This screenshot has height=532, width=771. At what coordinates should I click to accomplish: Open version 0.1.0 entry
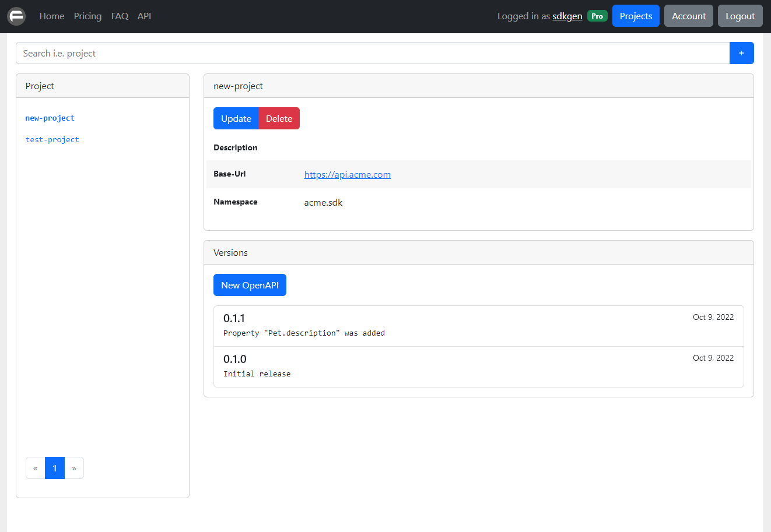(479, 367)
